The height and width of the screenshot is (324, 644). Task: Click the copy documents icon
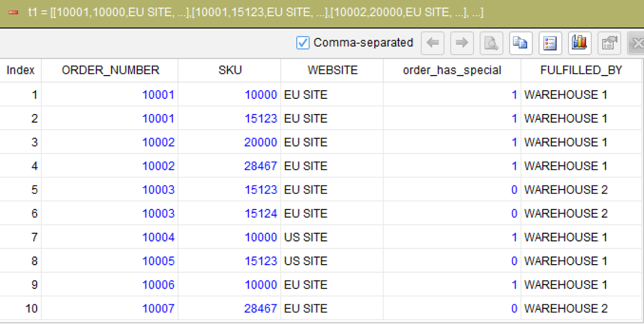tap(521, 42)
